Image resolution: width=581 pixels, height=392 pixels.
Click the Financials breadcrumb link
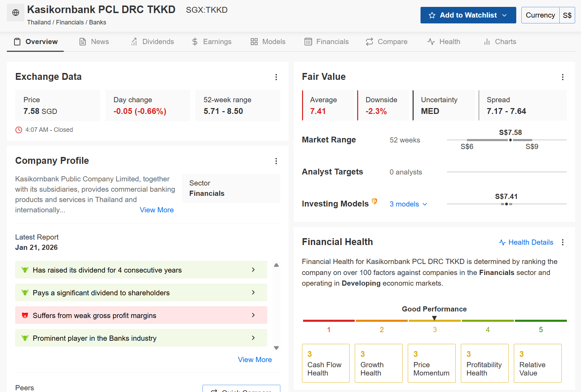(x=70, y=22)
